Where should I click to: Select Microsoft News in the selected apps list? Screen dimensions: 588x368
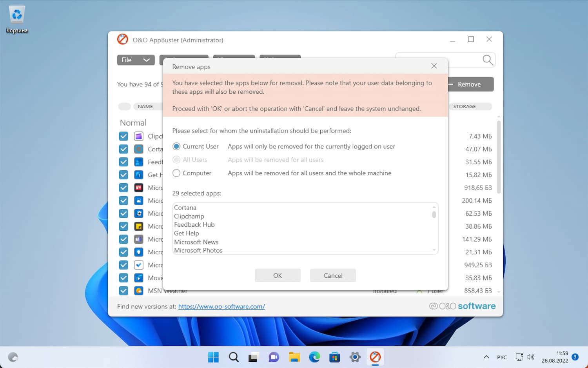(x=196, y=242)
